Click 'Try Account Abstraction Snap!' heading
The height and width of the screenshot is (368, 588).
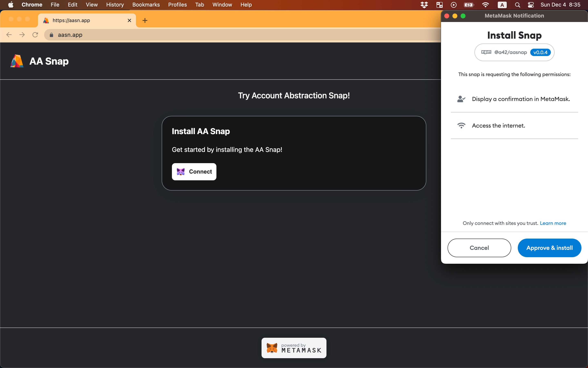294,96
